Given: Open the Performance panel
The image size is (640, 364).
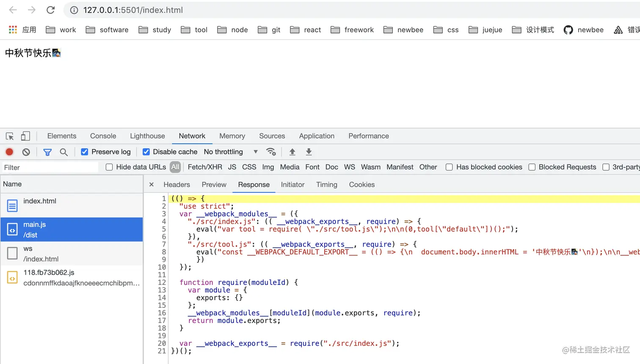Looking at the screenshot, I should pos(369,136).
